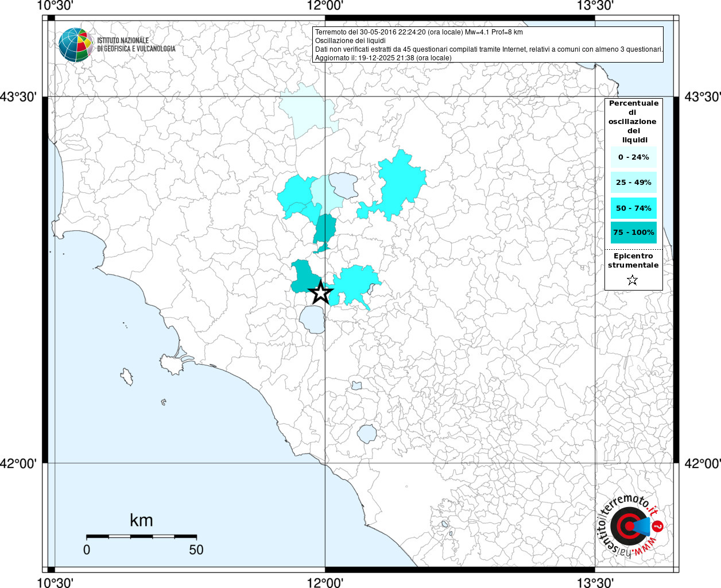Select the 50 - 74% legend swatch
This screenshot has width=721, height=588.
coord(633,208)
